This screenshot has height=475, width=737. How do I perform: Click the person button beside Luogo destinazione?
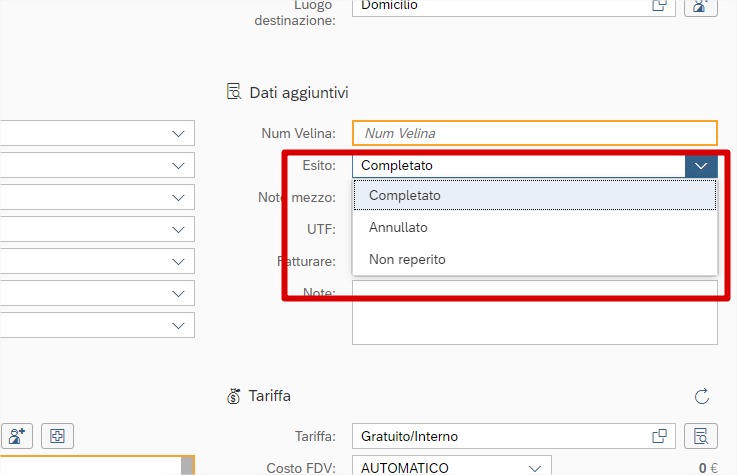tap(701, 6)
